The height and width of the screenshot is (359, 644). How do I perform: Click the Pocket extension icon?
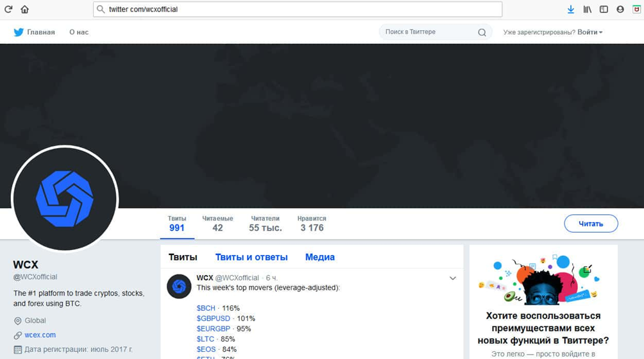[636, 9]
